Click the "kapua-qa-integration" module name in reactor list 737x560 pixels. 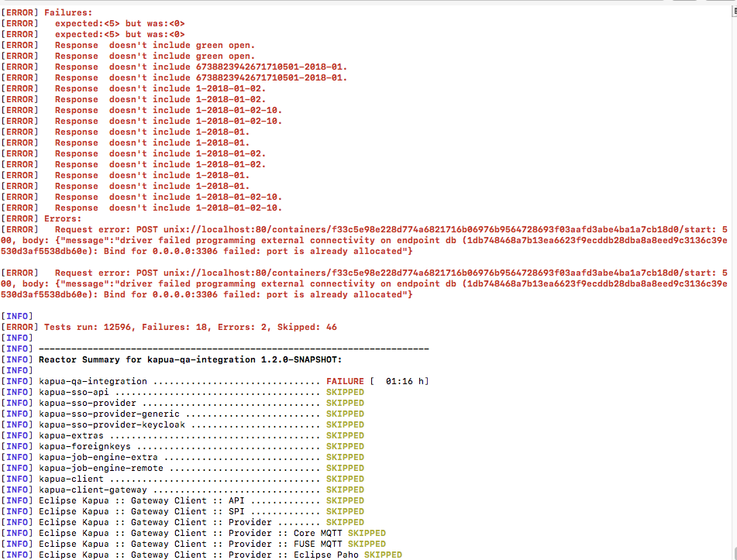pos(93,382)
